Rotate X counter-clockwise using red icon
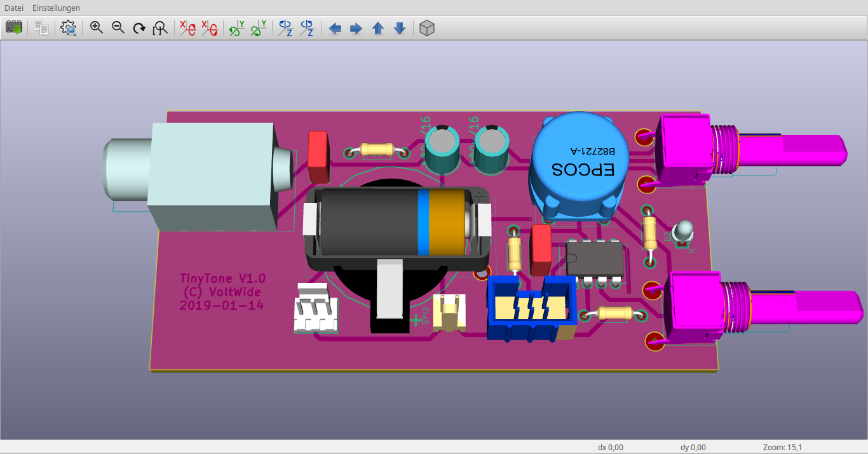868x454 pixels. (209, 28)
